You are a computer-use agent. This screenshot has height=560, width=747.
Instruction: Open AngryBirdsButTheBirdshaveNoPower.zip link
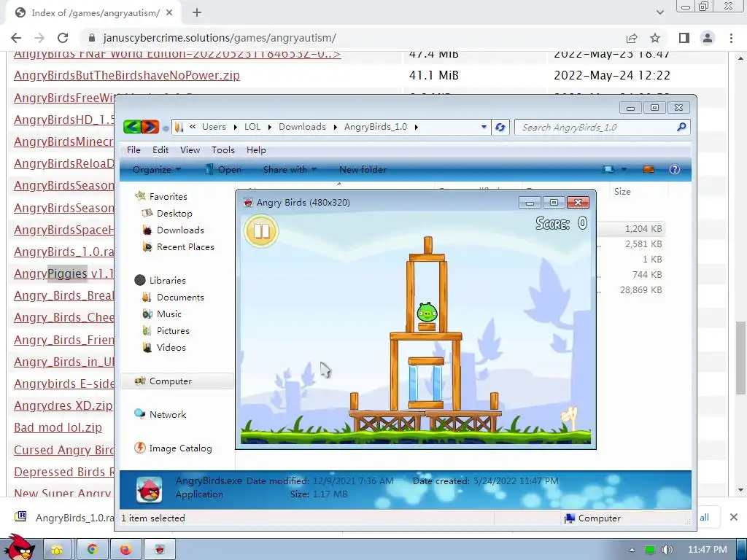[127, 75]
